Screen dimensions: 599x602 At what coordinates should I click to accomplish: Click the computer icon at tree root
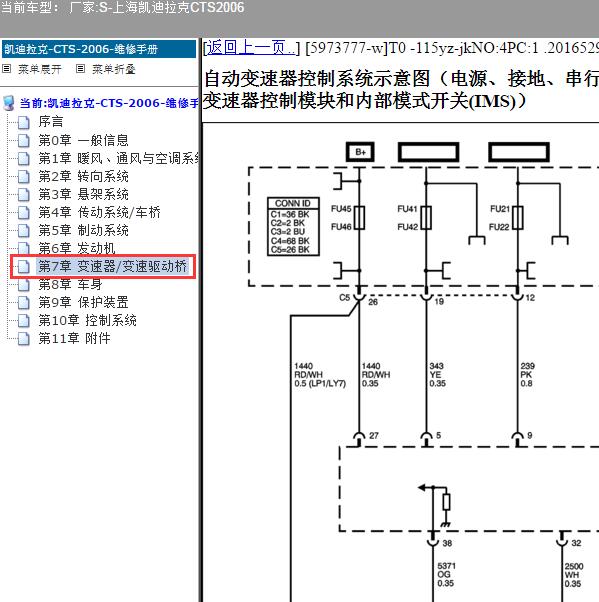point(9,103)
